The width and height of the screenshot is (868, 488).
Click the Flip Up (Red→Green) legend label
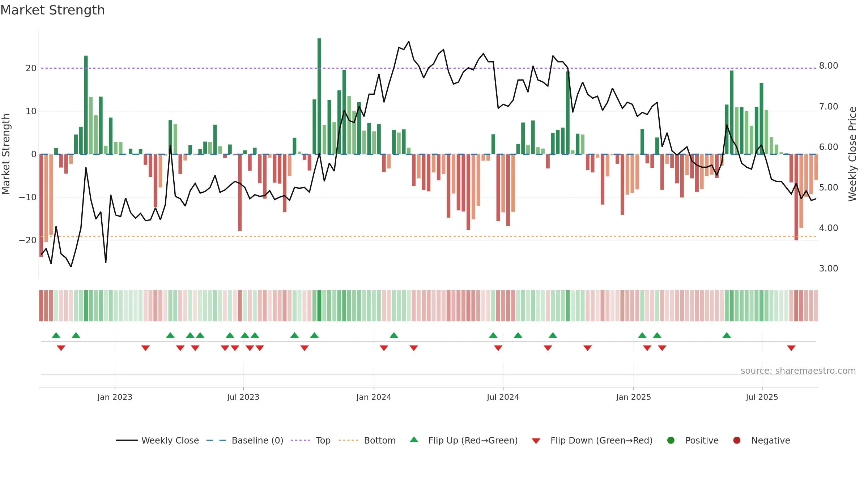[x=473, y=440]
